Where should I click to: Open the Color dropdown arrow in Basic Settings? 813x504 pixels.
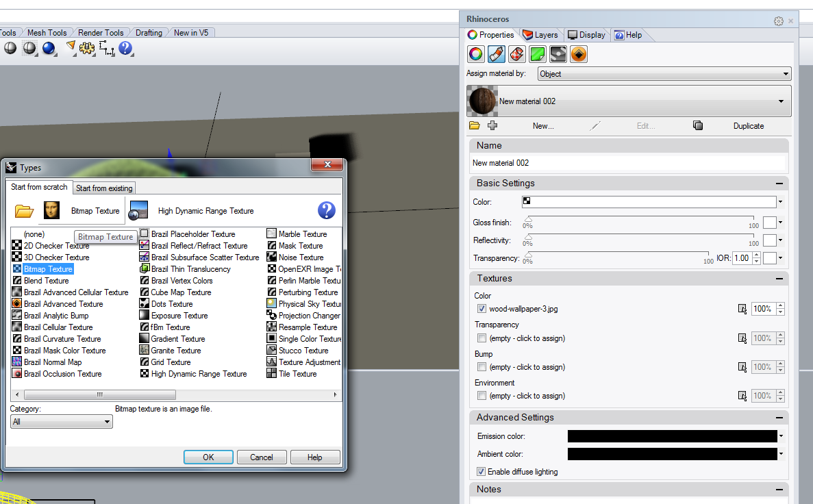(x=780, y=202)
